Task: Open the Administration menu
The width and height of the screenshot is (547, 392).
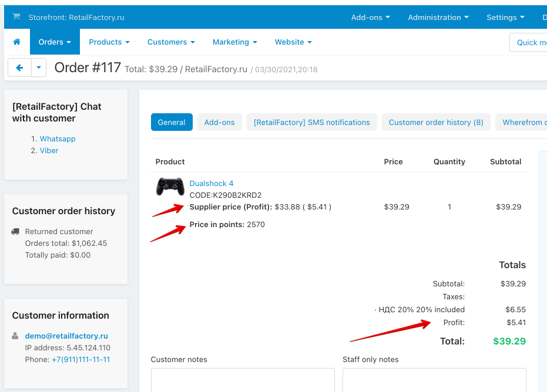Action: (x=438, y=18)
